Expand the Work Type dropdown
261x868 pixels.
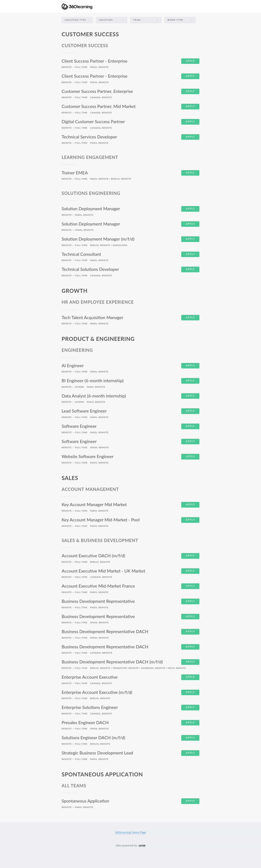180,20
